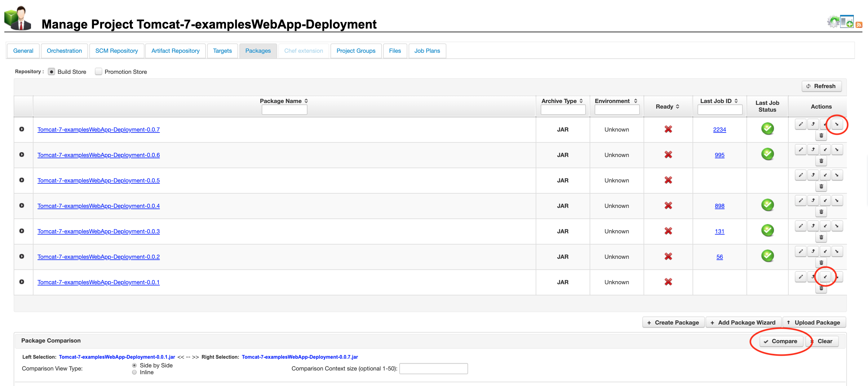Promote package 0.0.6 using the curved up-arrow icon
868x386 pixels.
(813, 150)
